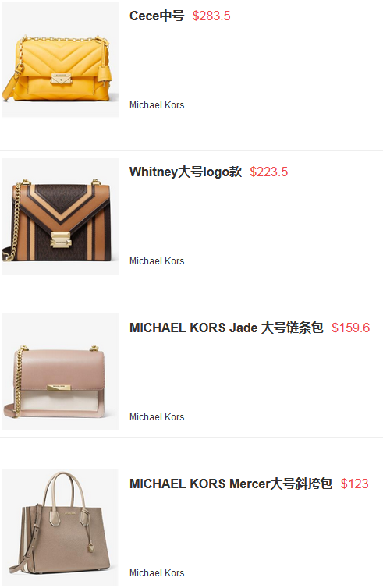Select the $159.6 price label
Viewport: 383px width, 588px height.
click(351, 328)
